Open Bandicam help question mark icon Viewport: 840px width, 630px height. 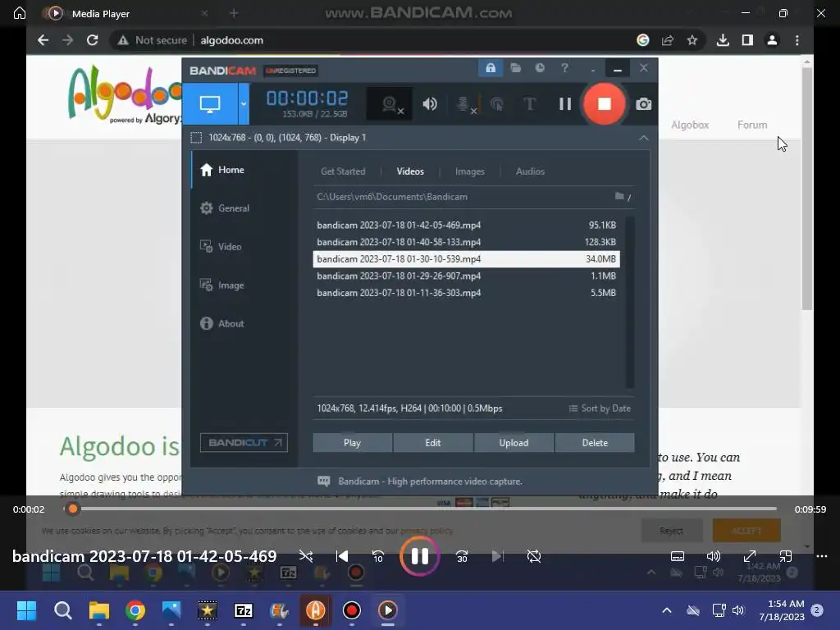(x=564, y=68)
